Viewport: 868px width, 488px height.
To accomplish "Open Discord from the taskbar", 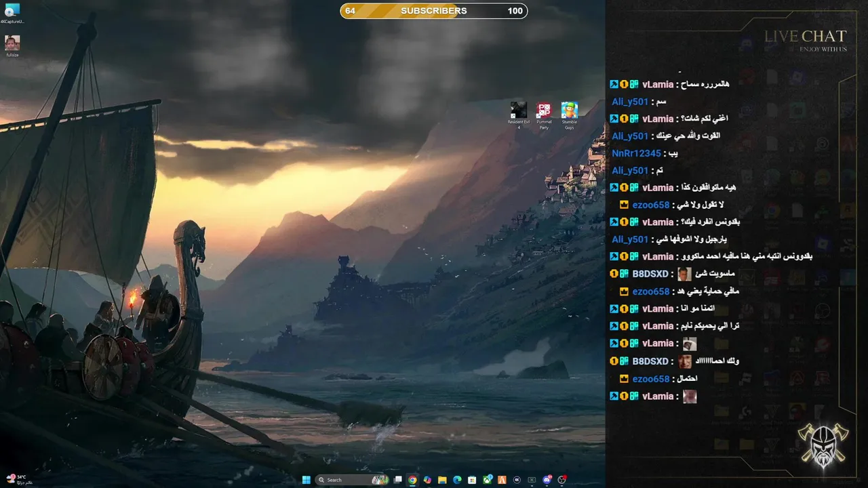I will [x=547, y=480].
